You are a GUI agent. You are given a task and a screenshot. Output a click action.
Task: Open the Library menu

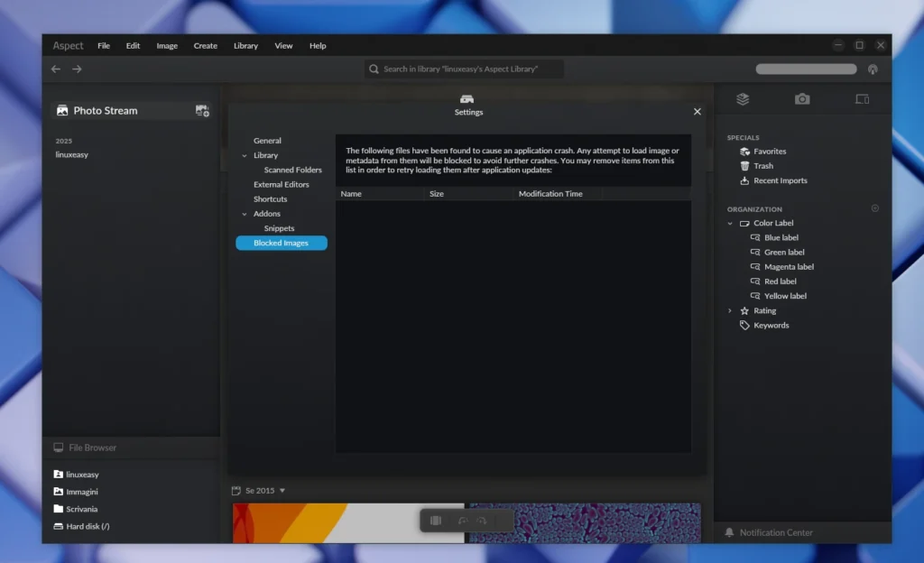pos(245,46)
